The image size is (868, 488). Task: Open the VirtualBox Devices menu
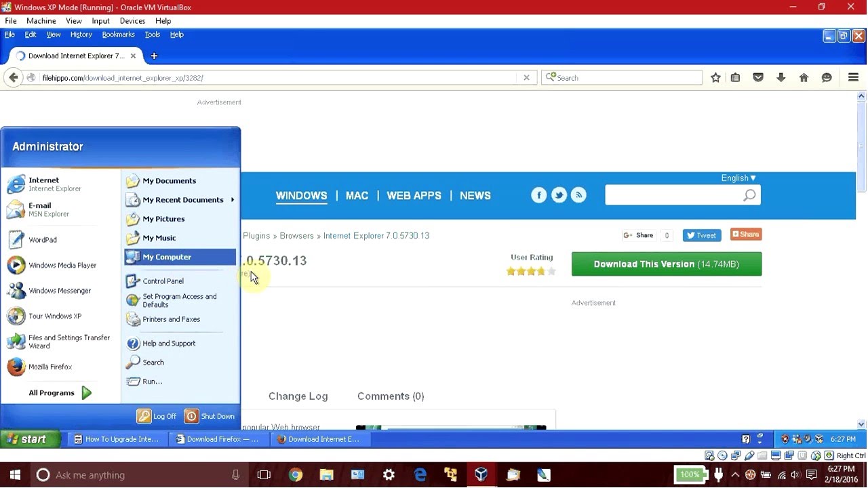pyautogui.click(x=132, y=21)
